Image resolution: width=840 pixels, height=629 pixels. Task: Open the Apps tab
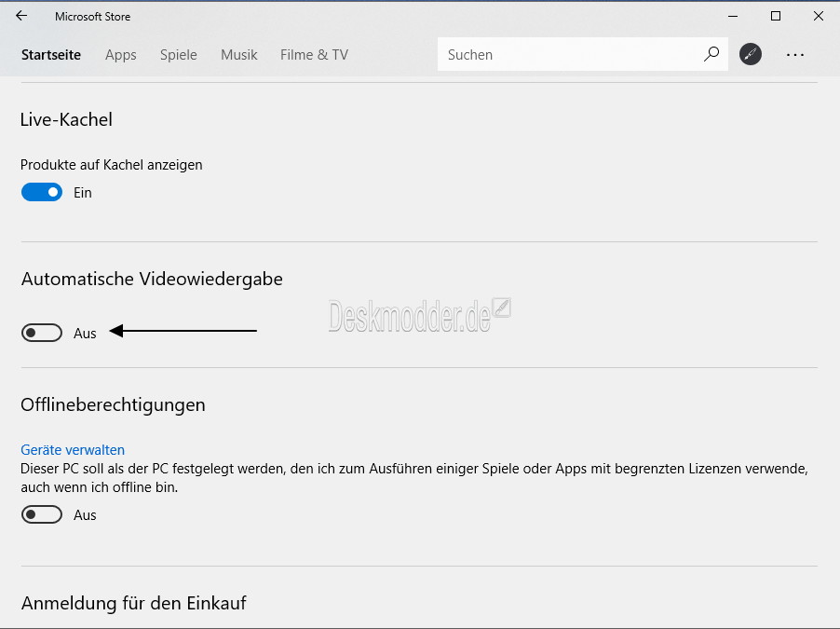(x=120, y=55)
